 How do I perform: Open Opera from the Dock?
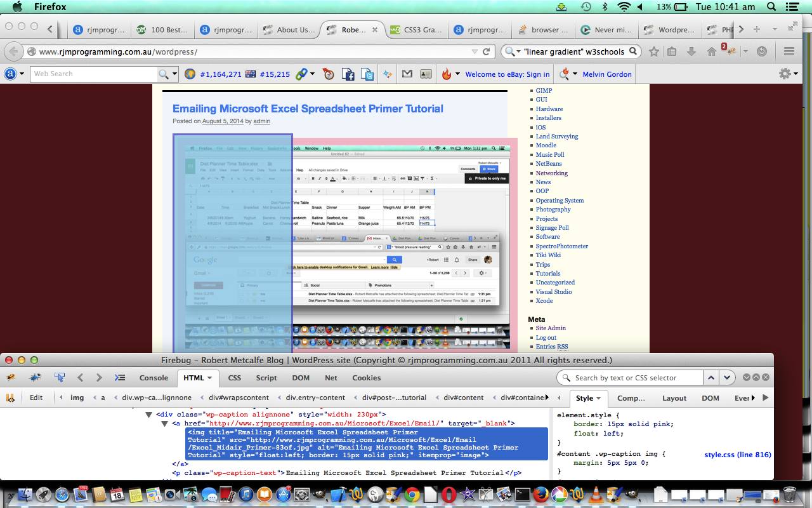coord(449,494)
